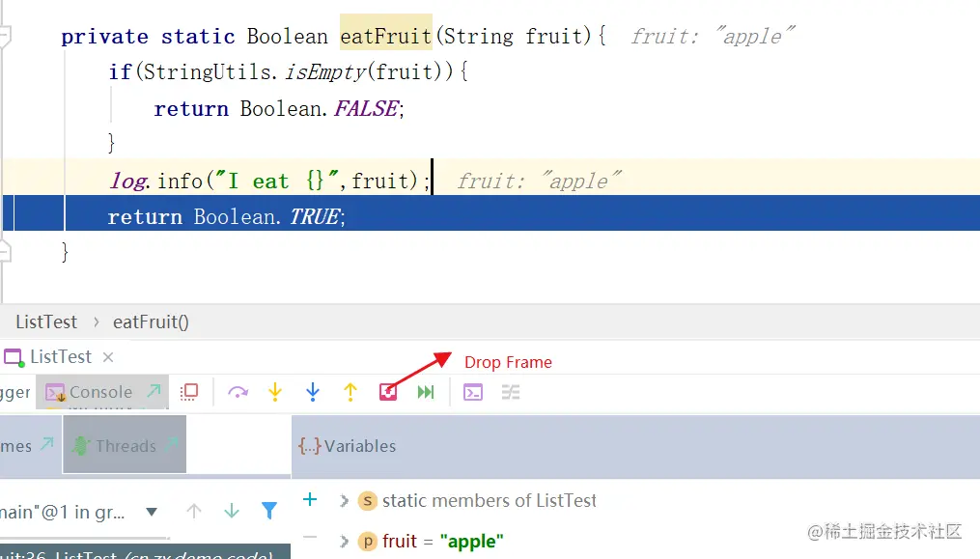Click the Show Execution Point icon
Screen dimensions: 980x559
188,392
